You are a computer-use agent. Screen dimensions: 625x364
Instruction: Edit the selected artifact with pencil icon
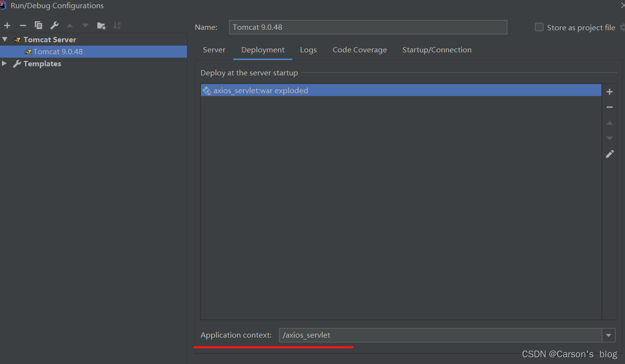pos(610,154)
